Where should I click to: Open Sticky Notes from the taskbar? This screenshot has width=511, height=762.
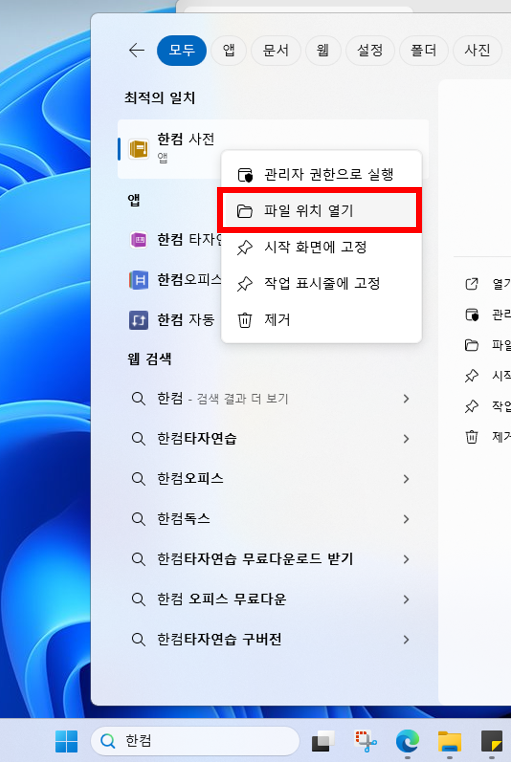(492, 741)
